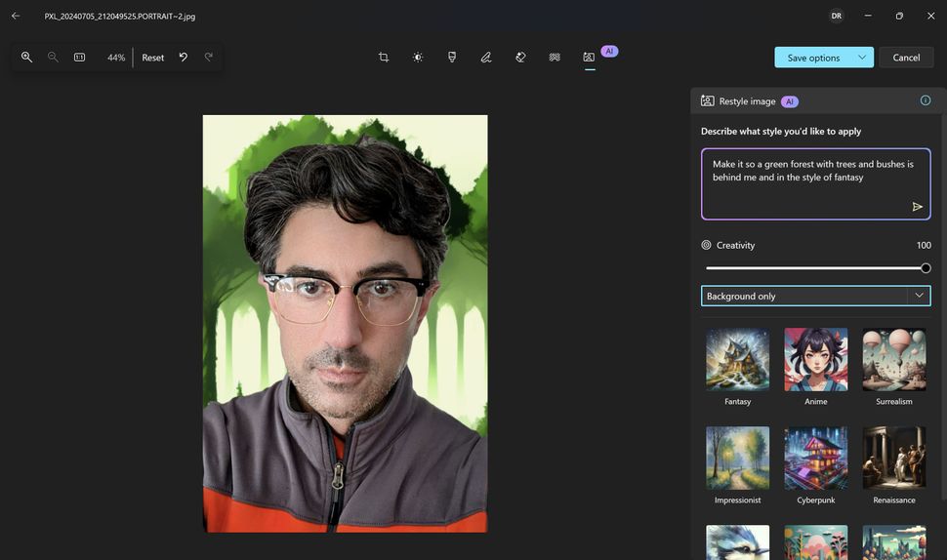
Task: Open Save options dropdown arrow
Action: (x=862, y=58)
